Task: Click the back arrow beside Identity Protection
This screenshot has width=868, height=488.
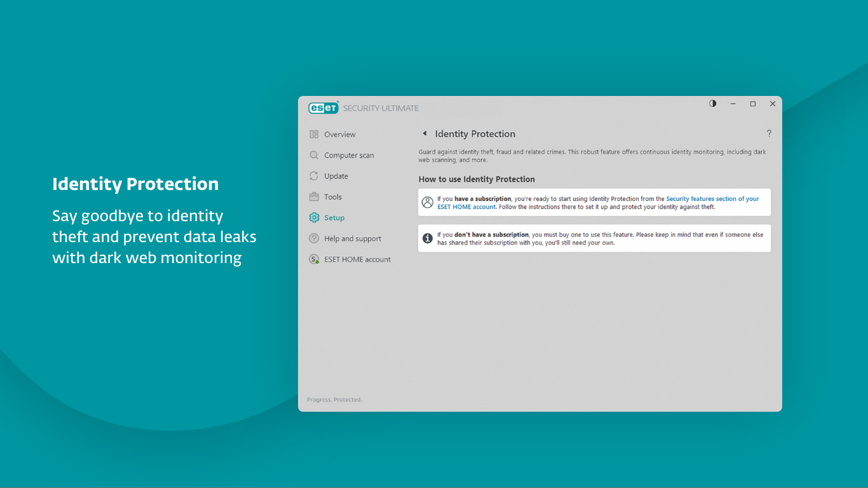Action: (x=424, y=133)
